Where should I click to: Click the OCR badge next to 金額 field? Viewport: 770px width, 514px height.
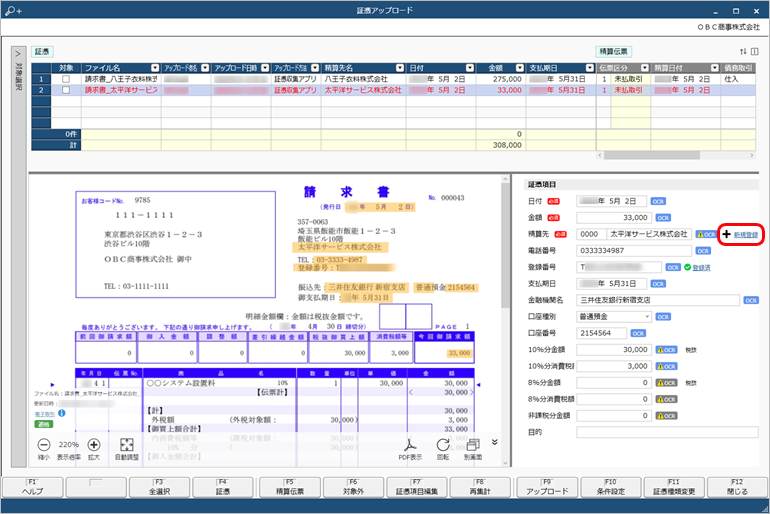click(x=663, y=218)
